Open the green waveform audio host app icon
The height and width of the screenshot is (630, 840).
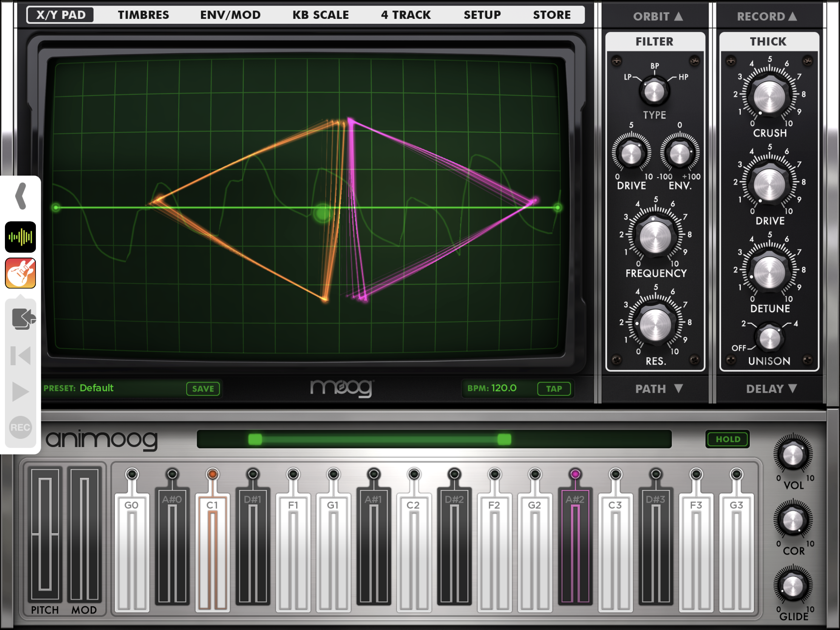tap(20, 237)
